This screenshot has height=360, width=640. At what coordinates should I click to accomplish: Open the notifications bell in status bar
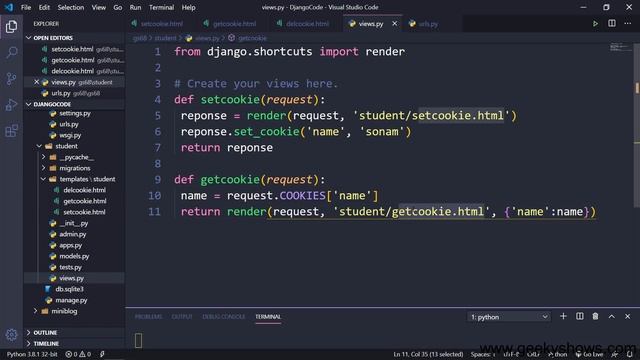(630, 354)
